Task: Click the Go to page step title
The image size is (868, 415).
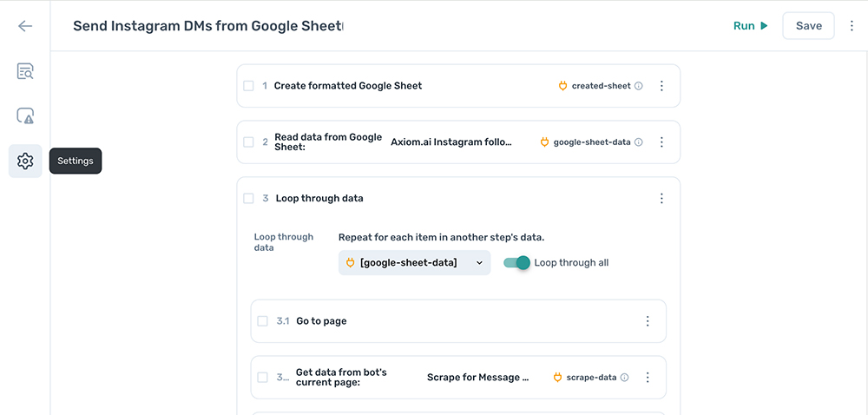Action: point(322,321)
